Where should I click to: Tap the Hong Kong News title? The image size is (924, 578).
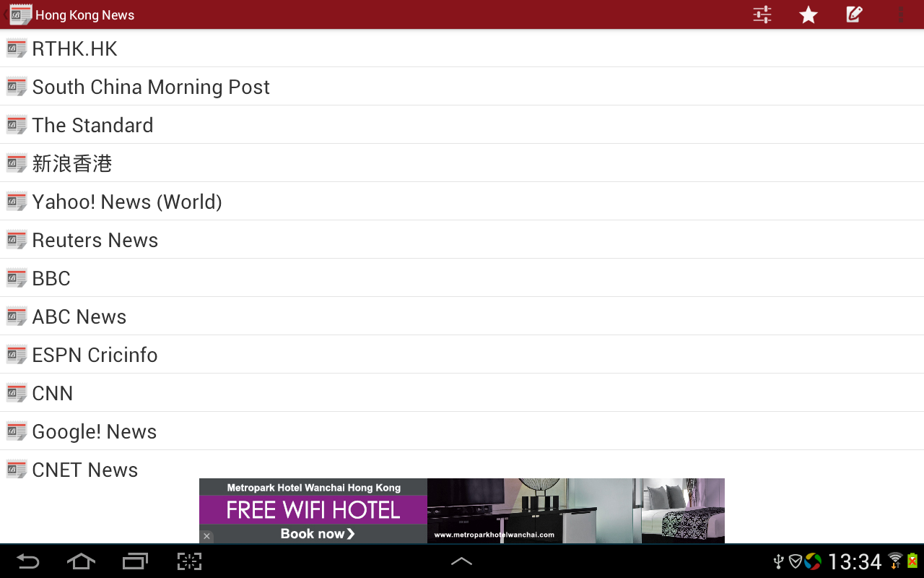pos(84,15)
